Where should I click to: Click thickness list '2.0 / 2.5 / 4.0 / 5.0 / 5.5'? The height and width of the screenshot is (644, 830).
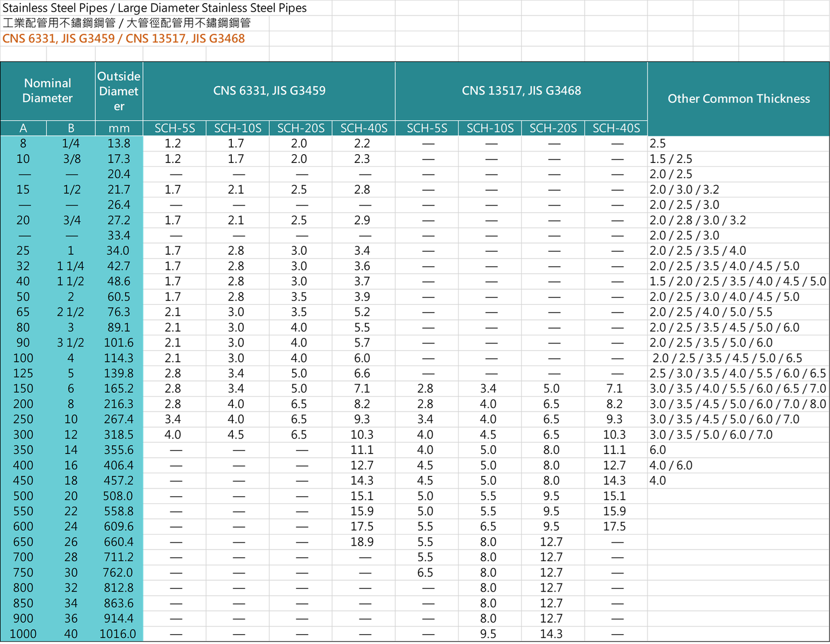click(711, 312)
